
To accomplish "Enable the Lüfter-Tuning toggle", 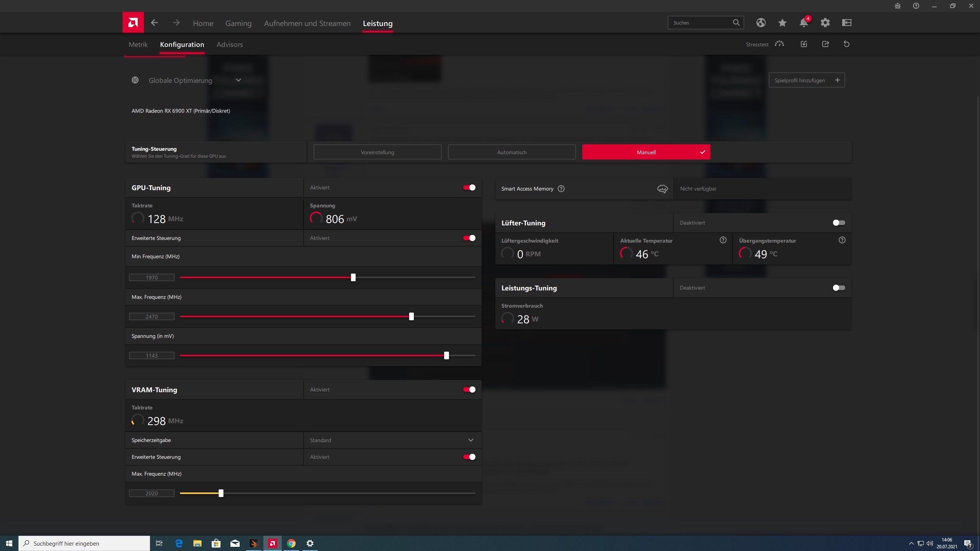I will (x=838, y=223).
